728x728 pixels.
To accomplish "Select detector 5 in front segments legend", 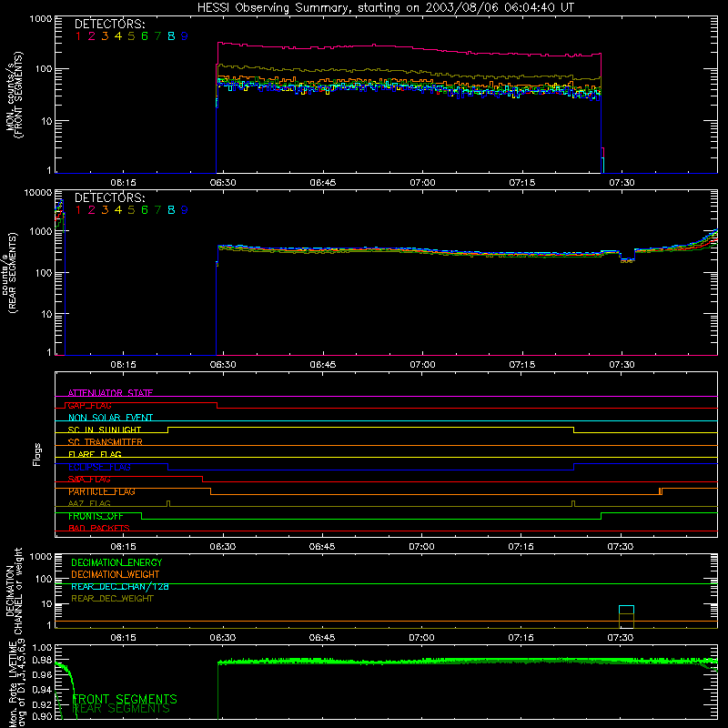I will [x=131, y=36].
